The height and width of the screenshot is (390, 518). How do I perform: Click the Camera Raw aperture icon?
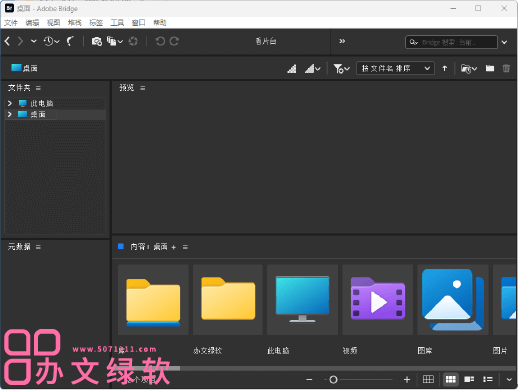(x=133, y=41)
